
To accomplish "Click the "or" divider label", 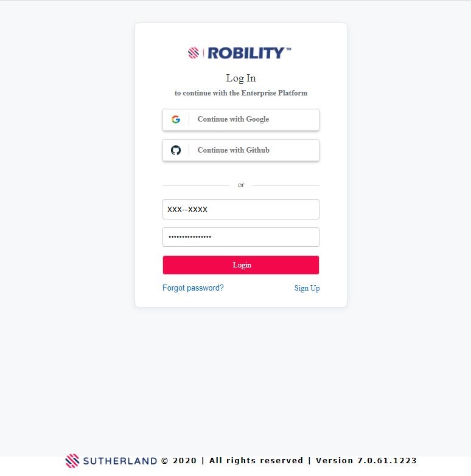I will point(241,185).
